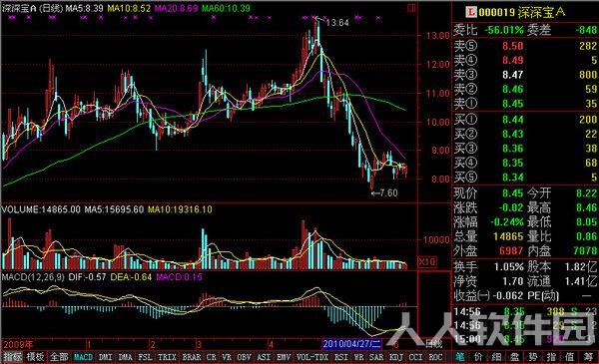Open the 指标 indicator tab

[13, 357]
